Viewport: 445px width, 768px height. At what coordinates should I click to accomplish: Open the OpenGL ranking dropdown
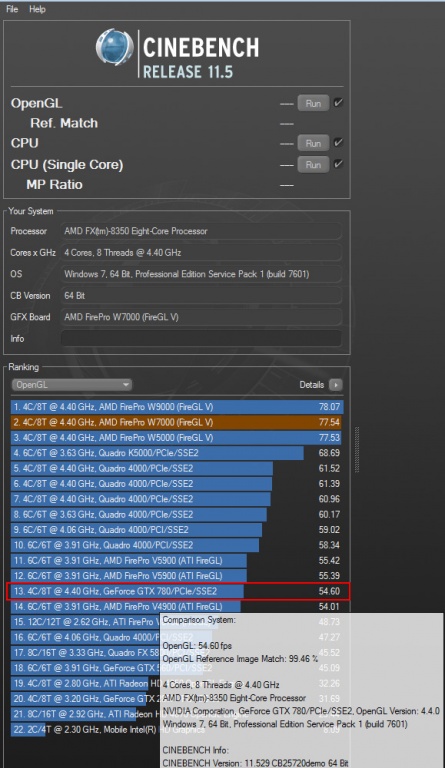coord(71,384)
